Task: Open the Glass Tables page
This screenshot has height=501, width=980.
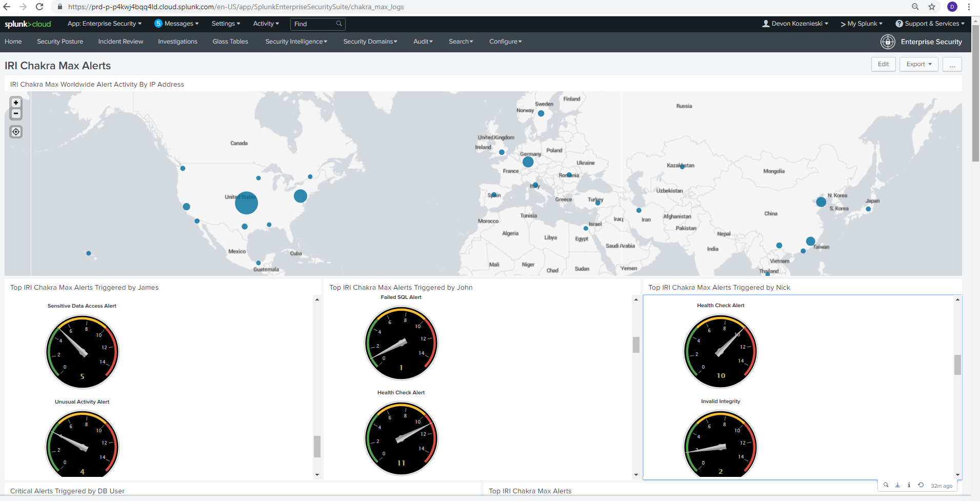Action: coord(230,42)
